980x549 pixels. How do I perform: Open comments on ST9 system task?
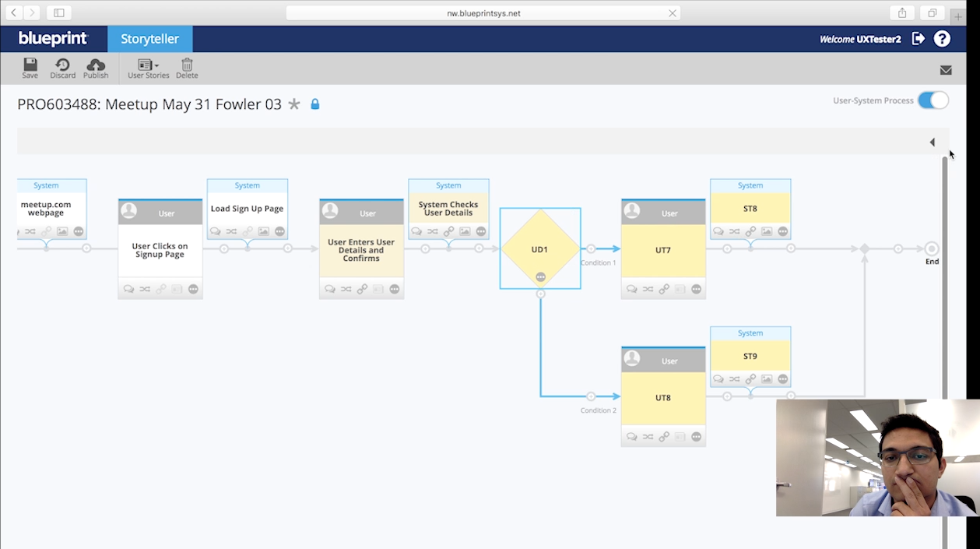(x=718, y=379)
